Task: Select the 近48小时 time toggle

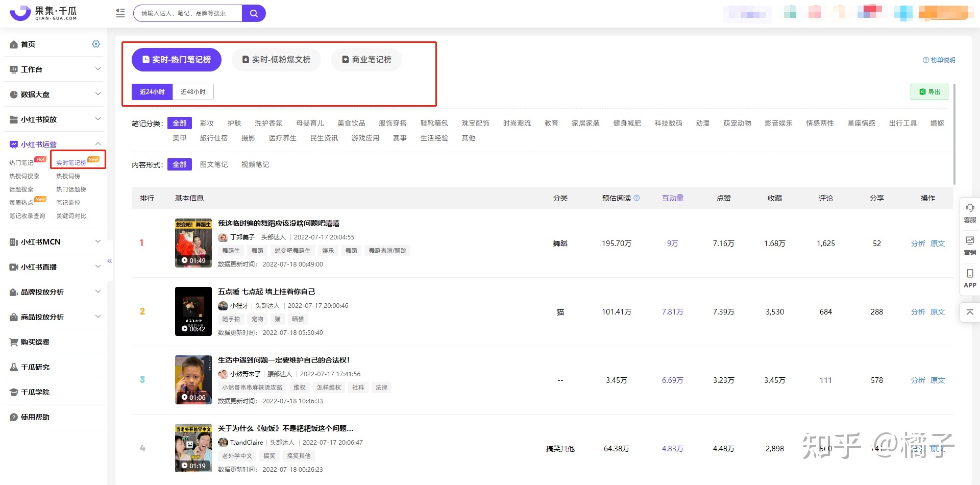Action: point(193,92)
